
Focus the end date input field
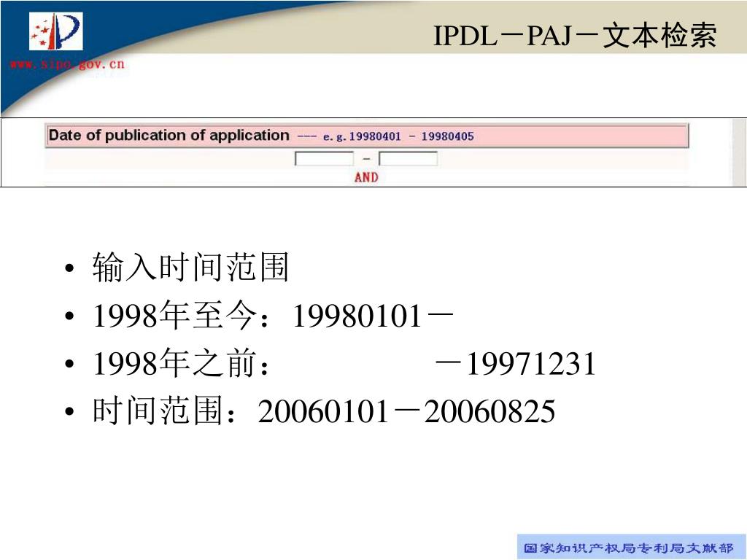click(409, 158)
